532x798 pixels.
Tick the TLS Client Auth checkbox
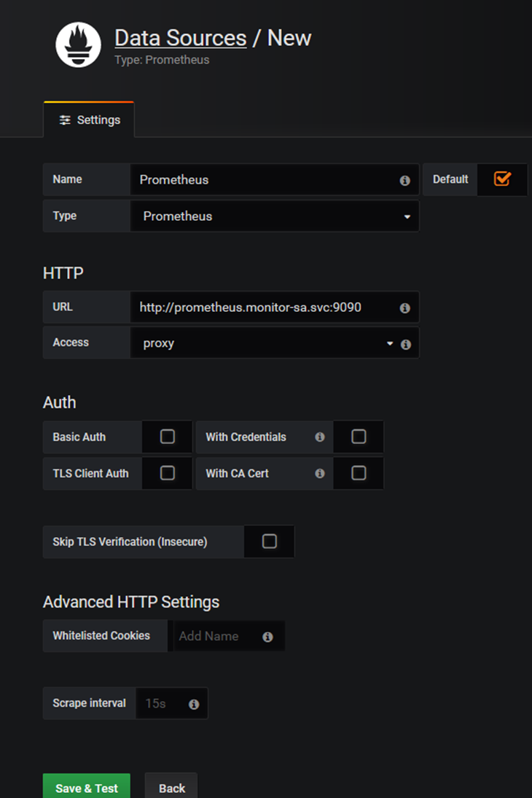[168, 473]
